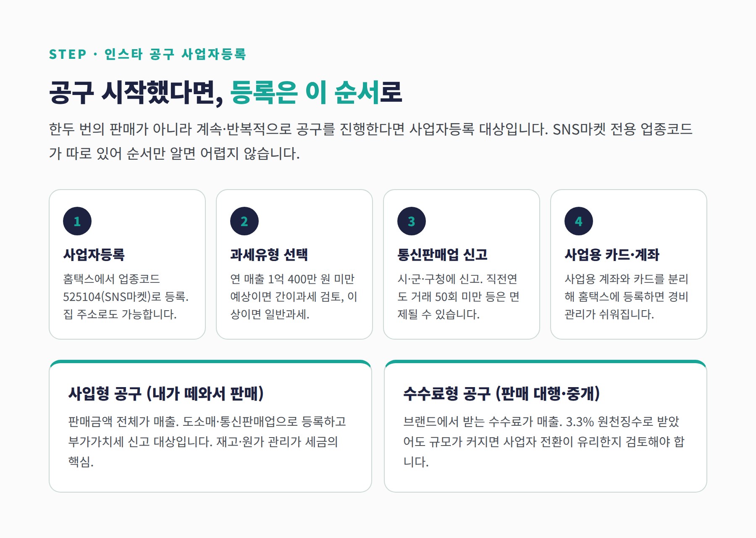Select the 과세유형 선택 card heading

[x=269, y=254]
